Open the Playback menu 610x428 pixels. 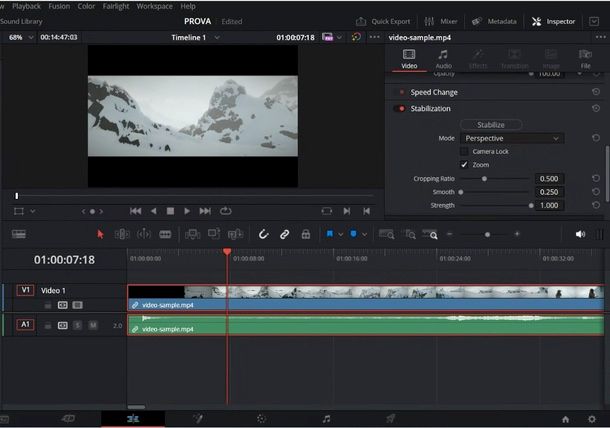pos(26,6)
